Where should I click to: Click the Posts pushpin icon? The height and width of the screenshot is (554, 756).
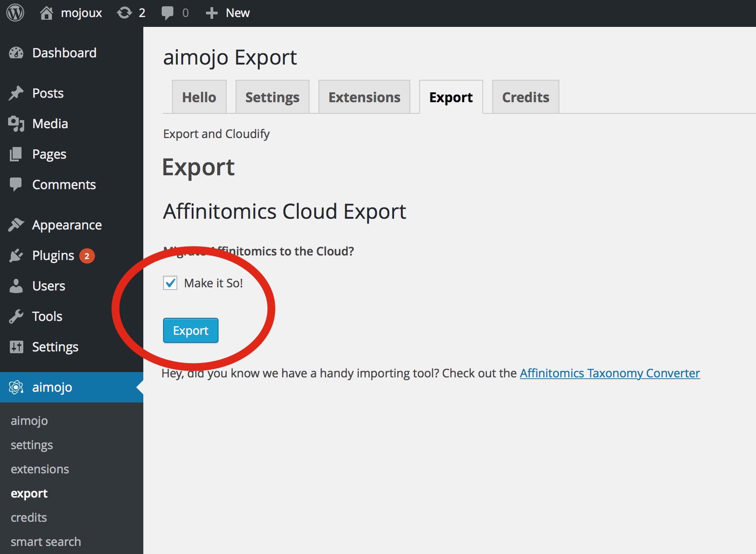[x=16, y=93]
